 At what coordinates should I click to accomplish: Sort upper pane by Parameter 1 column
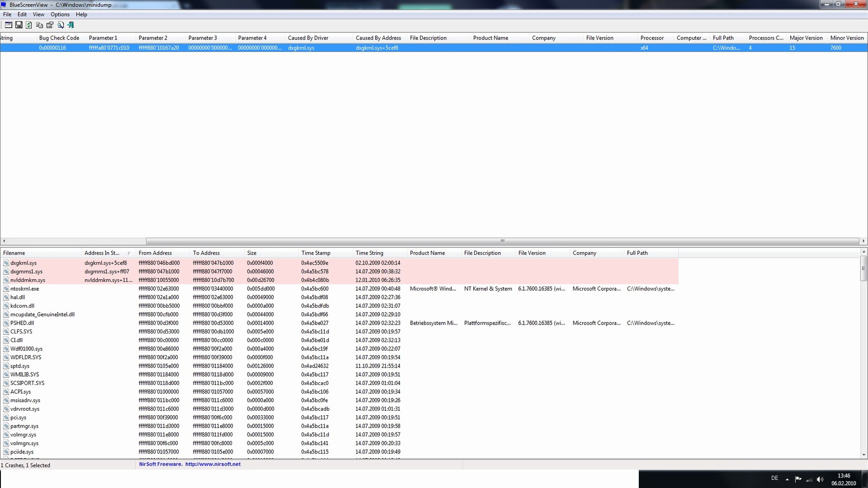110,38
